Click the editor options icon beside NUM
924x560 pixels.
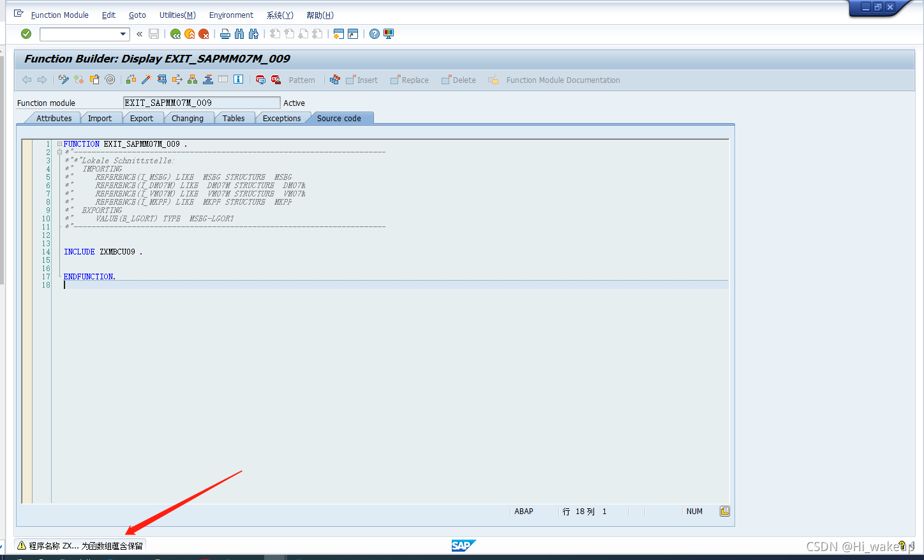coord(725,511)
